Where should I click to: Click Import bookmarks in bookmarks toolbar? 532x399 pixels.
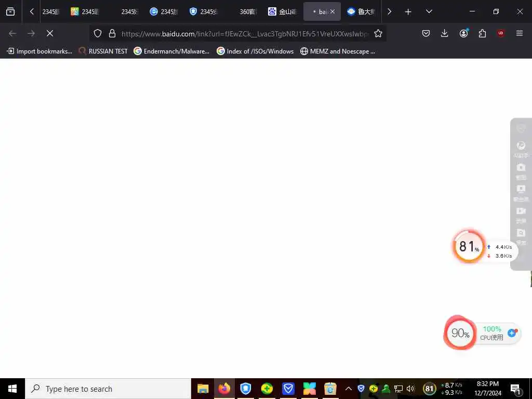coord(39,51)
